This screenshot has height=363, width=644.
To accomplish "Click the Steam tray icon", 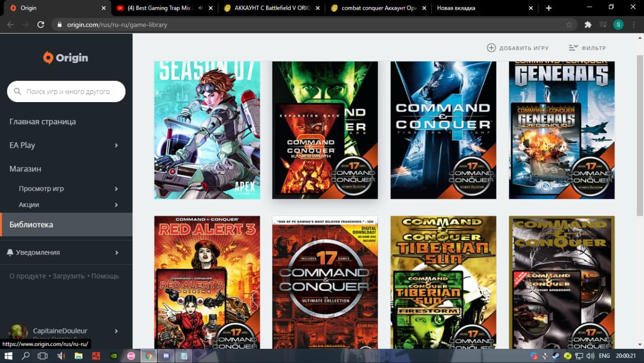I will click(x=556, y=356).
